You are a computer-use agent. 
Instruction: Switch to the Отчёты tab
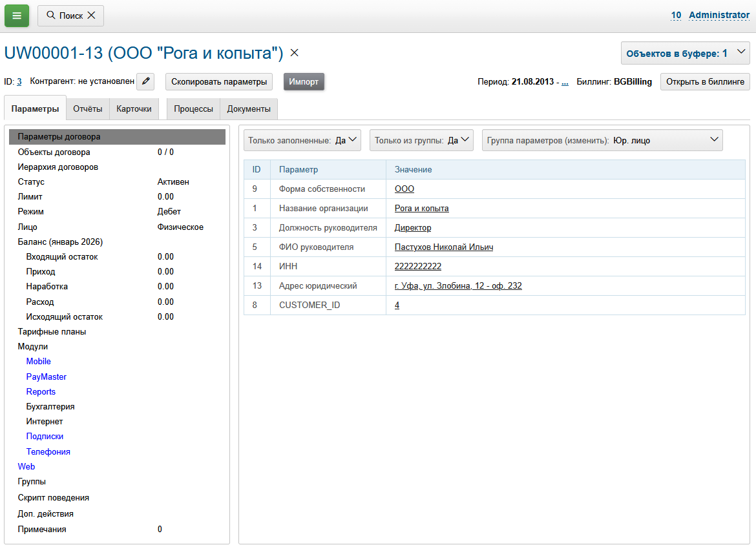click(x=88, y=109)
